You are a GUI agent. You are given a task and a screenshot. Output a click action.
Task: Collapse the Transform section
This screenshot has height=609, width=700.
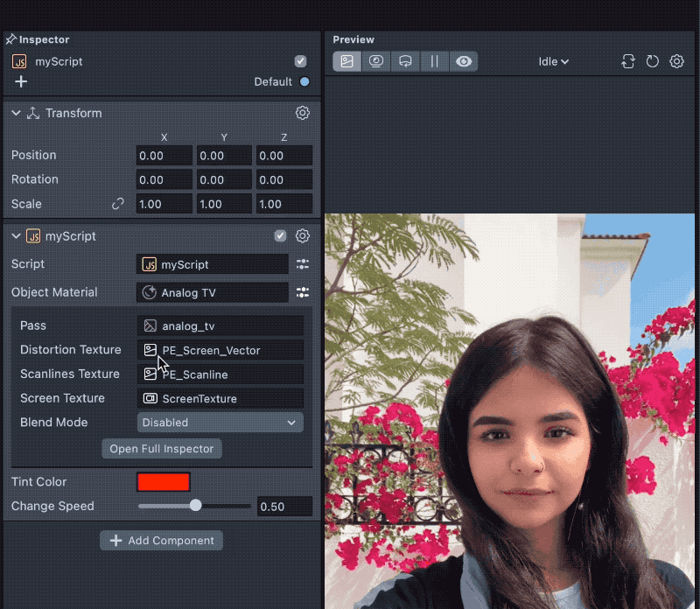pyautogui.click(x=17, y=113)
